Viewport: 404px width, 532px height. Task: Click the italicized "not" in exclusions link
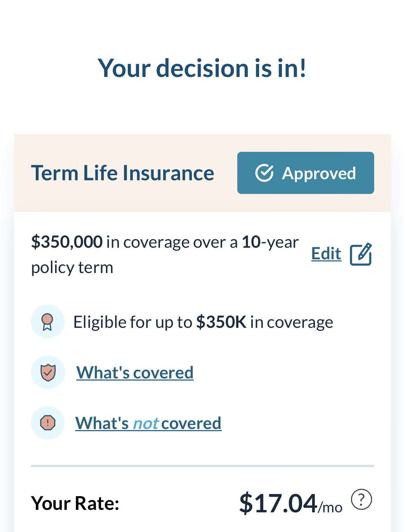pyautogui.click(x=145, y=423)
